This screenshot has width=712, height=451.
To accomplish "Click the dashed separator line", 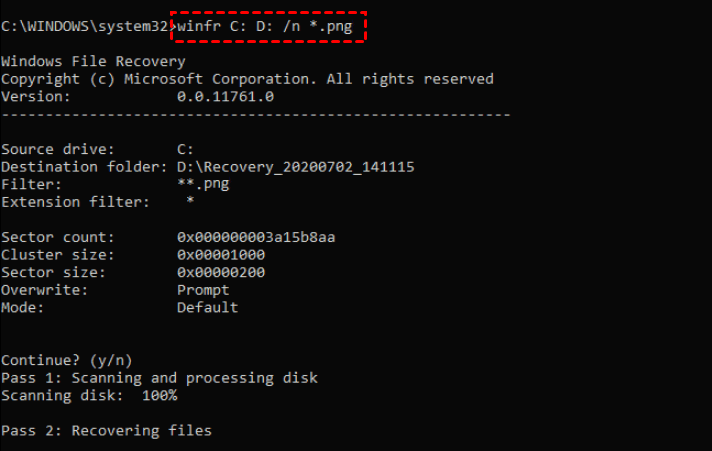I will coord(255,114).
